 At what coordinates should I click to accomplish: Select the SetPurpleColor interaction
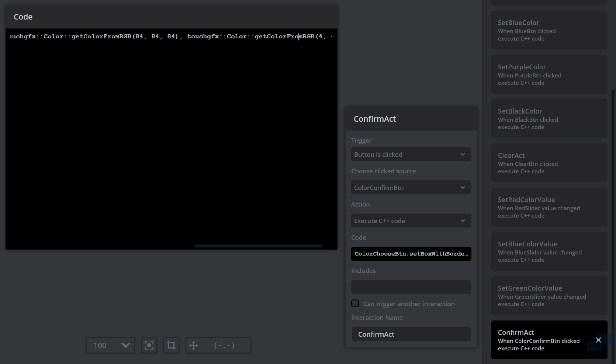[x=549, y=74]
